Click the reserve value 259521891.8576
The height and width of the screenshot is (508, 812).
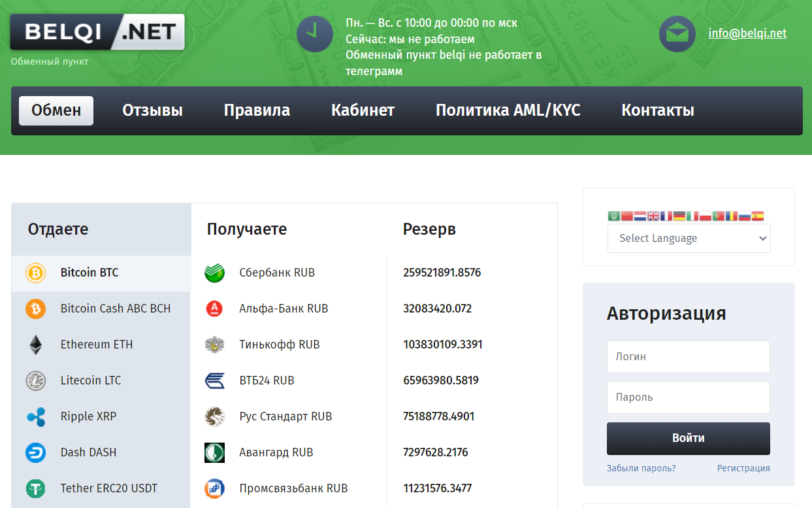pos(442,273)
